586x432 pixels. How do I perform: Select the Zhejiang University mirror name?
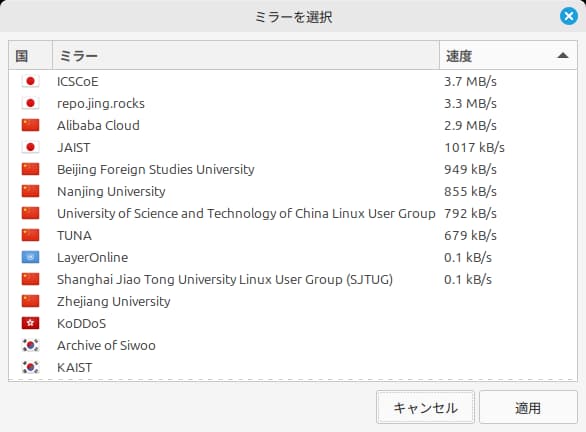(x=114, y=302)
